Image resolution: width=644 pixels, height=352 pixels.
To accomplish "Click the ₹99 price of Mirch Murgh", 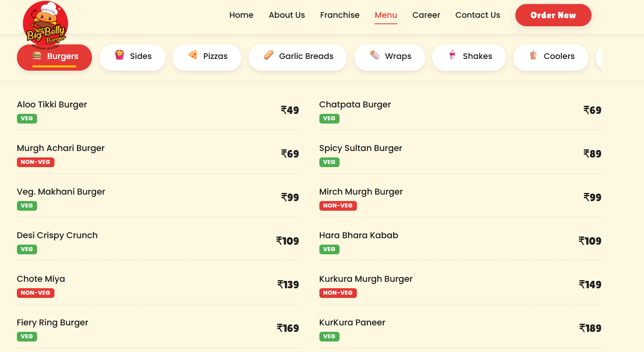I will coord(592,197).
